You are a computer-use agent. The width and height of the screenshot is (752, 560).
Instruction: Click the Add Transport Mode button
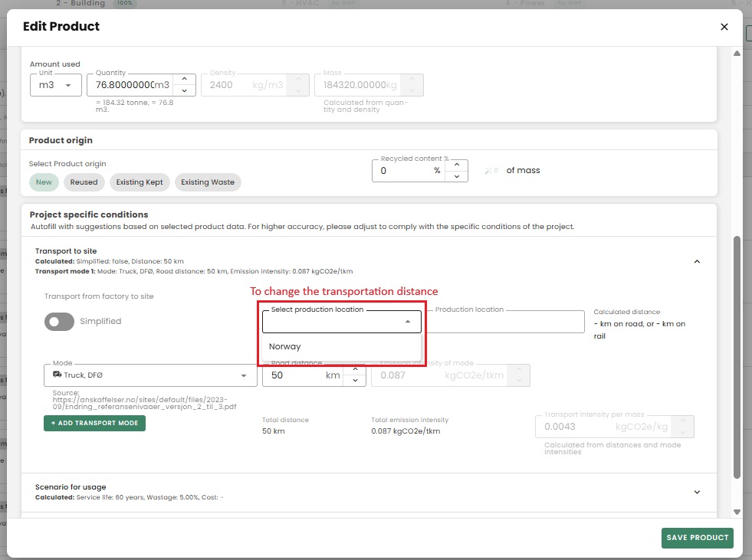(x=94, y=423)
